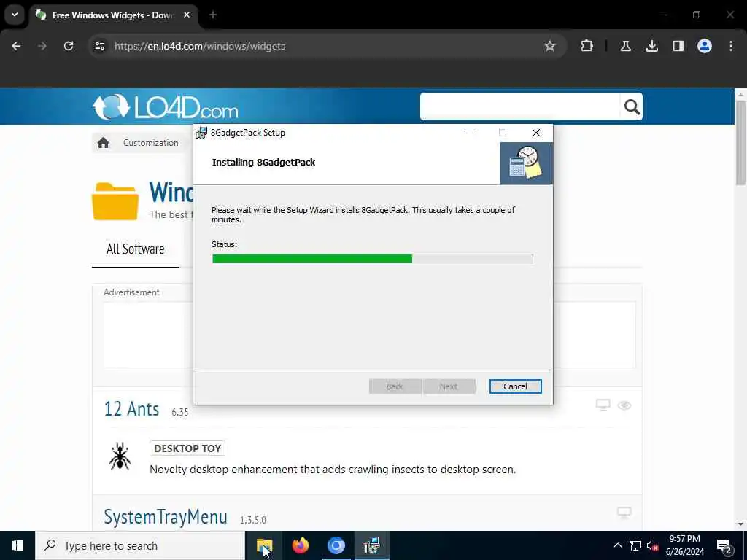
Task: Open a new browser tab
Action: [212, 15]
